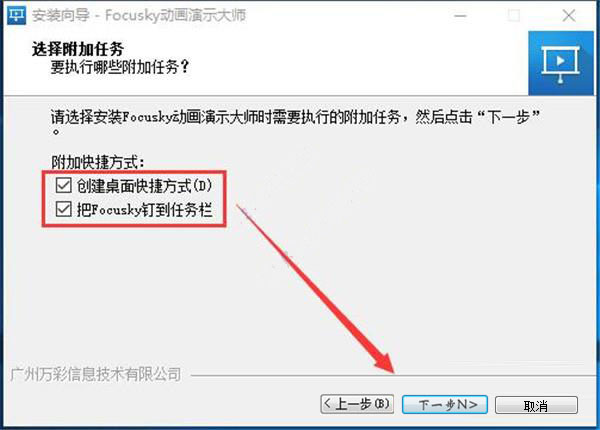600x430 pixels.
Task: Click the 创建桌面快捷方式(D) label text
Action: [x=144, y=186]
